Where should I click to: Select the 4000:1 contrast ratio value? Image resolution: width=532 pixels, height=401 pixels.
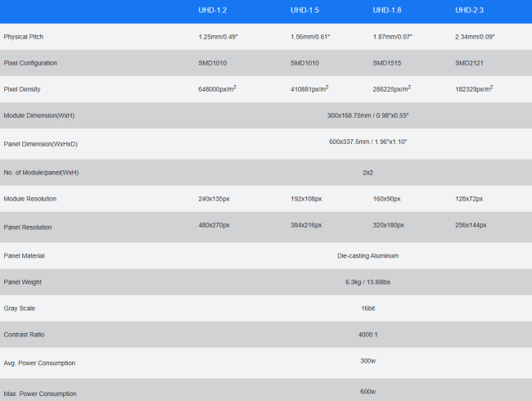[x=367, y=336]
